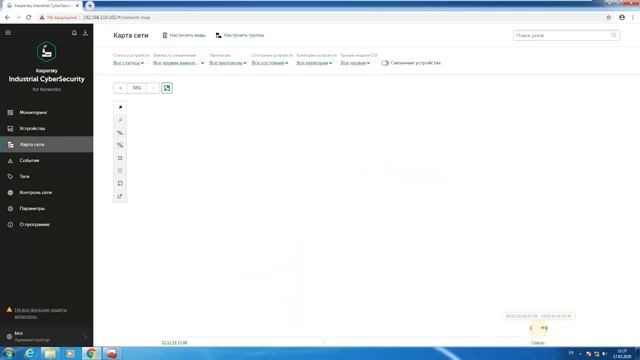640x360 pixels.
Task: Select the pointer tool in map toolbar
Action: [x=120, y=107]
